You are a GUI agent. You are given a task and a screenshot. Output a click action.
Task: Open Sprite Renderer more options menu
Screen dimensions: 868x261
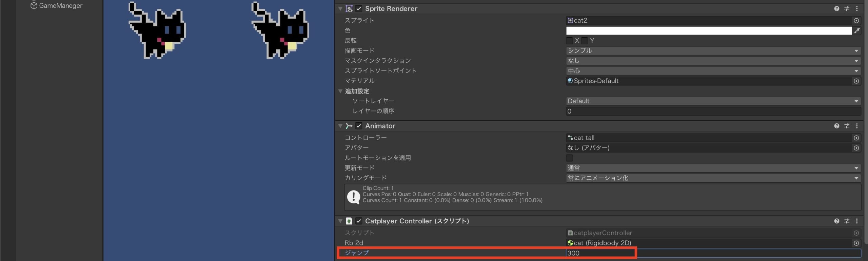pos(857,9)
